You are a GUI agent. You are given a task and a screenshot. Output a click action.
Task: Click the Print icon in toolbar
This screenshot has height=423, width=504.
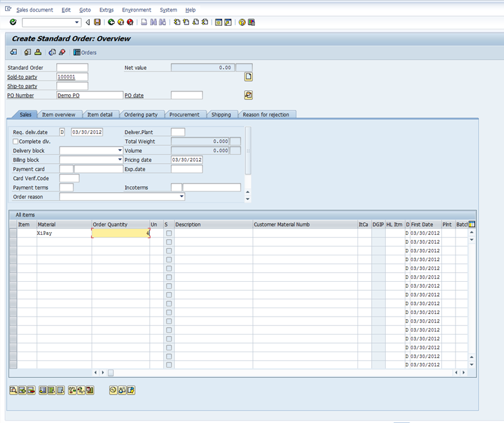[144, 22]
